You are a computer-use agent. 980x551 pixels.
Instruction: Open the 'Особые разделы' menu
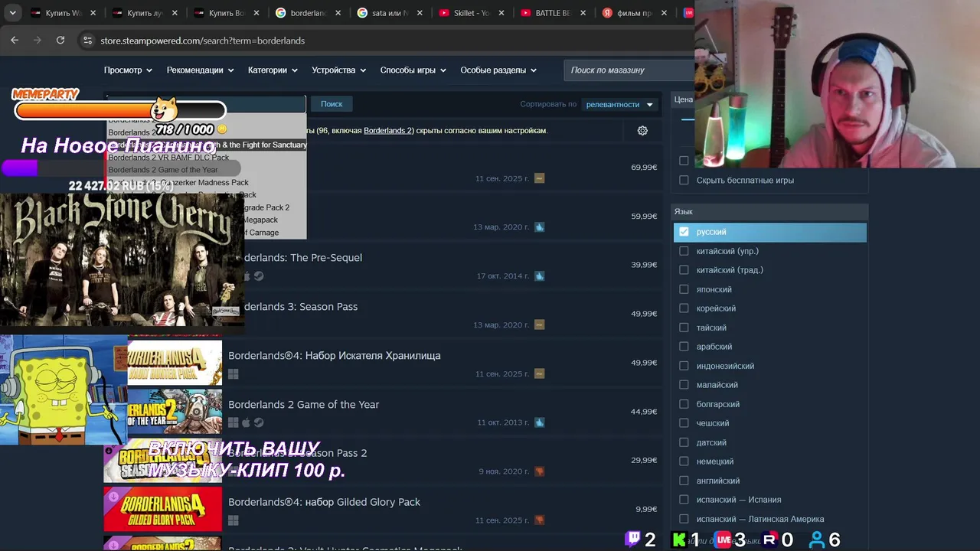click(498, 70)
